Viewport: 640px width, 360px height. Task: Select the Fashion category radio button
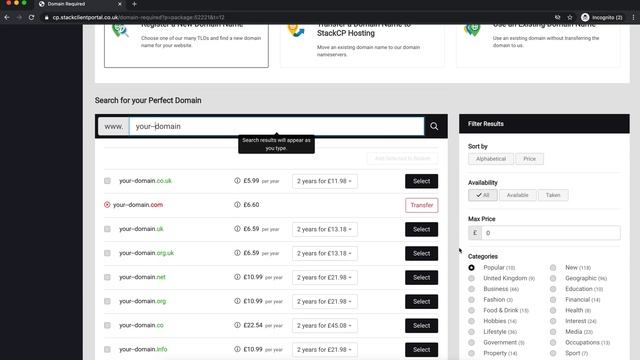point(471,300)
